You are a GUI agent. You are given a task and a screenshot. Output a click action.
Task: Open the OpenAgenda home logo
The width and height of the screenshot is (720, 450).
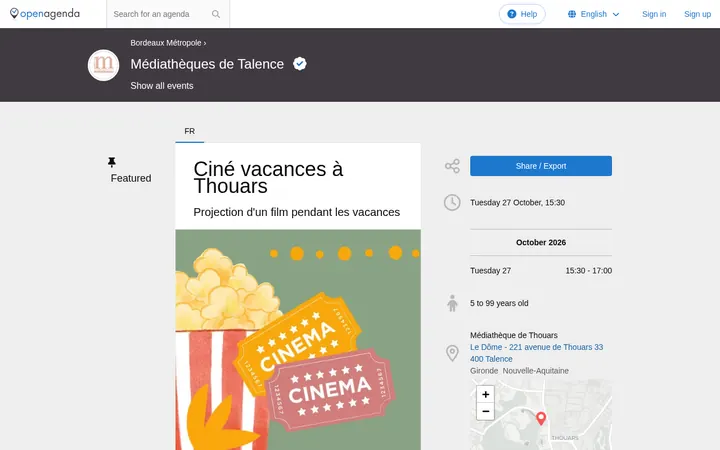point(45,14)
